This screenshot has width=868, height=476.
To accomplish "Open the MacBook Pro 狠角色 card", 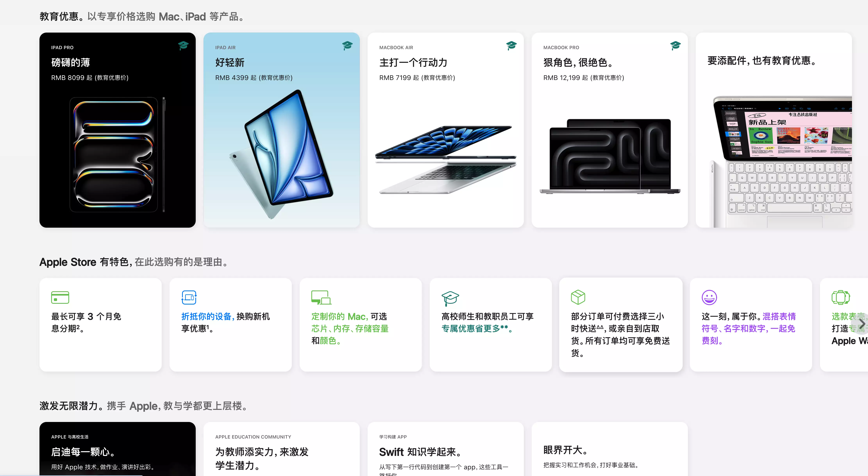I will pos(610,130).
